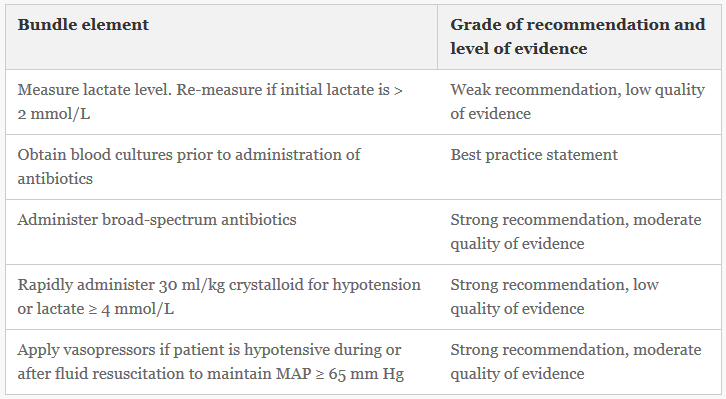Select the "Apply vasopressors" cell

221,362
